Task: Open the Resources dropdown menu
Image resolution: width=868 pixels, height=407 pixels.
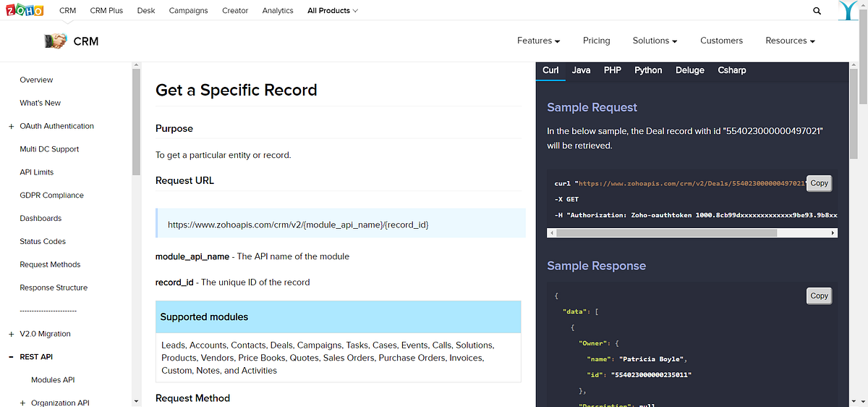Action: (x=791, y=41)
